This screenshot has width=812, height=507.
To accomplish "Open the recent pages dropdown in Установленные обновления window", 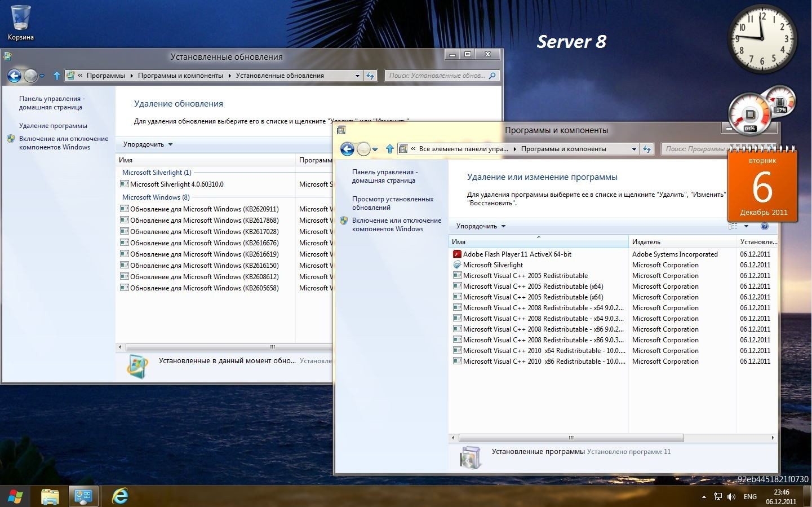I will (x=42, y=76).
